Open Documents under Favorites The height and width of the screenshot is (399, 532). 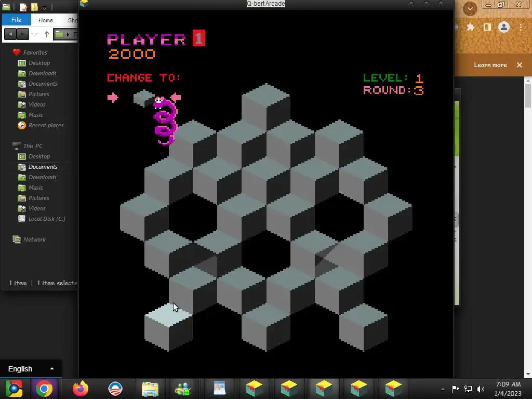pyautogui.click(x=43, y=84)
